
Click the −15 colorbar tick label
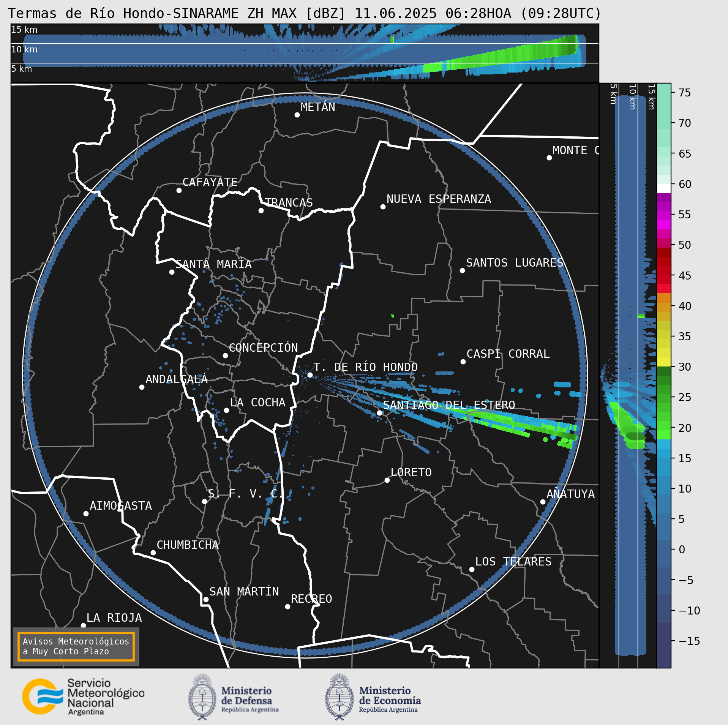point(689,641)
